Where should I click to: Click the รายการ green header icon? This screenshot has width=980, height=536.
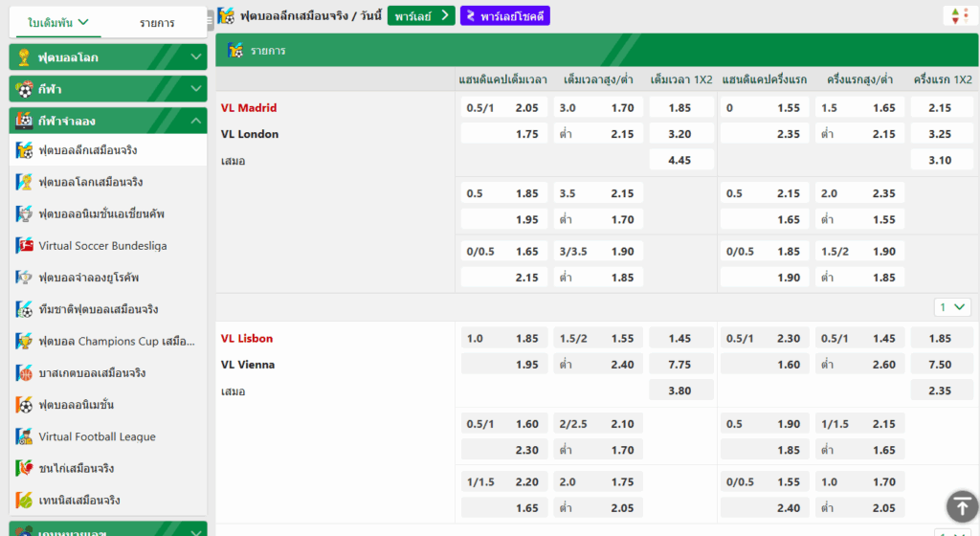(235, 50)
